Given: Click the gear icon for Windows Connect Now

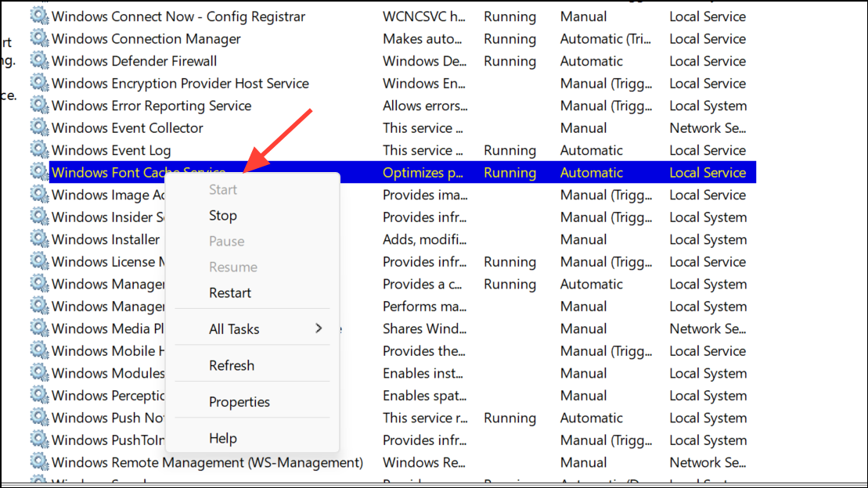Looking at the screenshot, I should (39, 16).
